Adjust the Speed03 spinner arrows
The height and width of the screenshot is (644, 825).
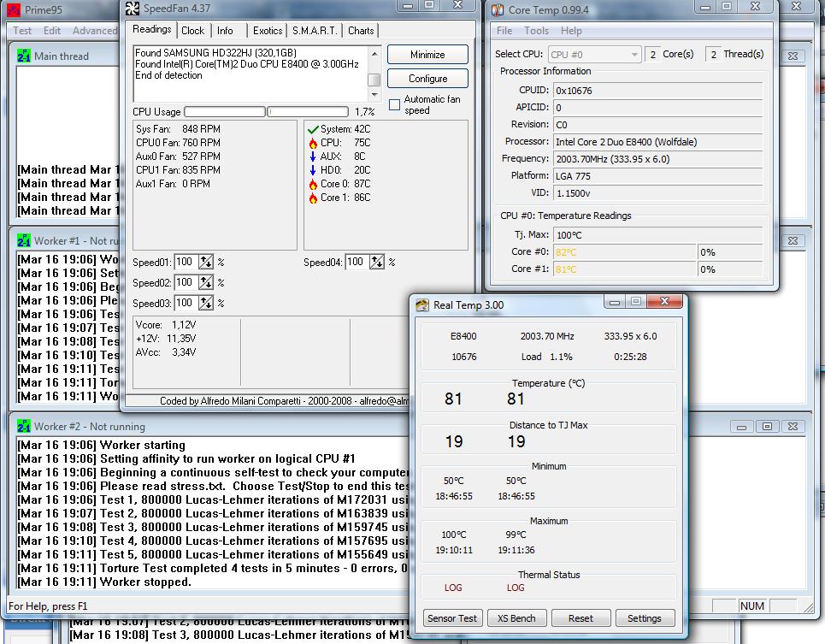tap(206, 303)
